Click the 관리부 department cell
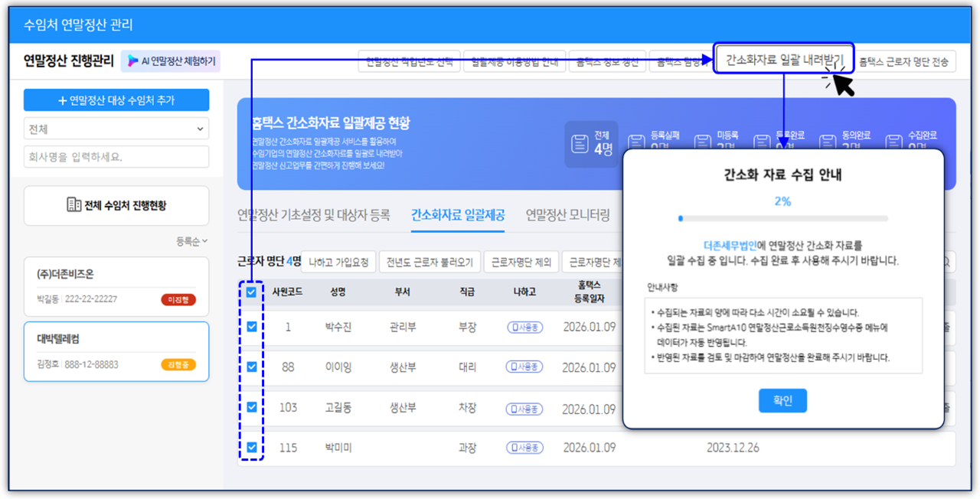 click(x=403, y=327)
